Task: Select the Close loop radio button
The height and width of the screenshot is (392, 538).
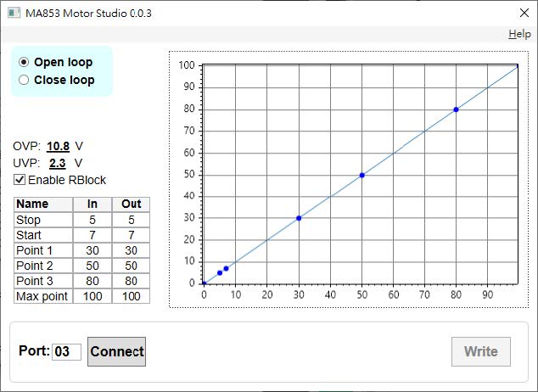Action: point(24,80)
